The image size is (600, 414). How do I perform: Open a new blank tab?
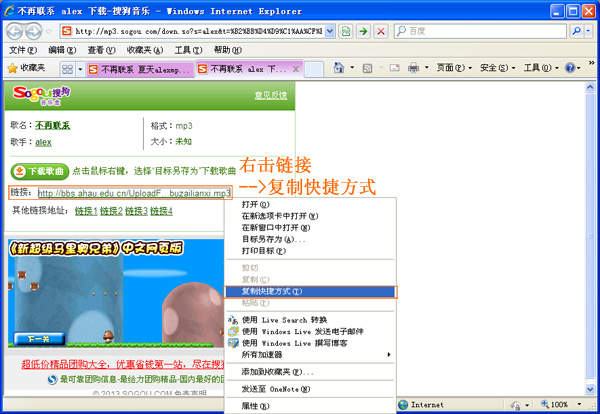(314, 69)
